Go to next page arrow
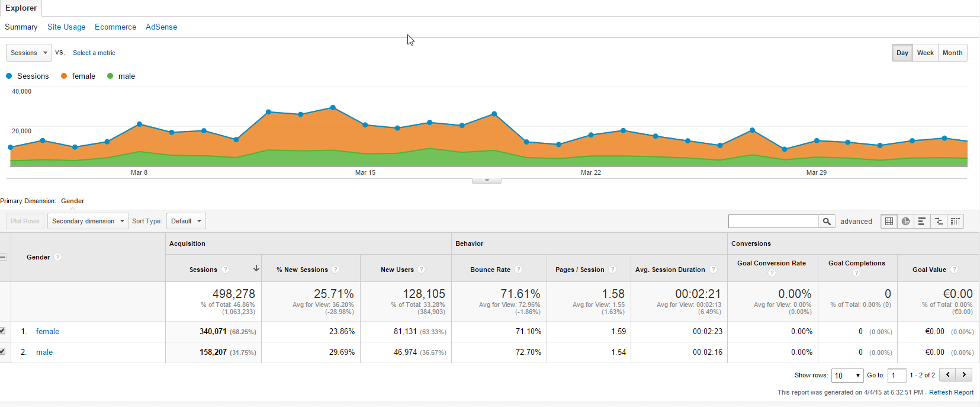The image size is (980, 407). [x=964, y=374]
